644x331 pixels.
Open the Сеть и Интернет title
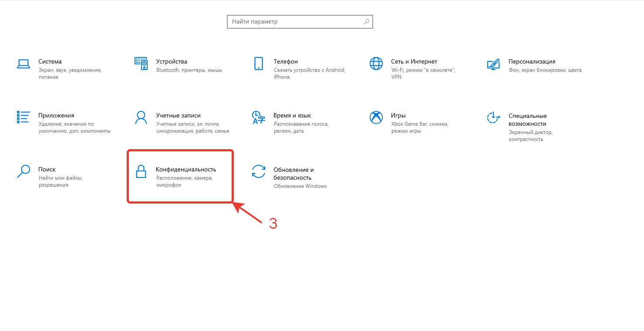coord(414,61)
